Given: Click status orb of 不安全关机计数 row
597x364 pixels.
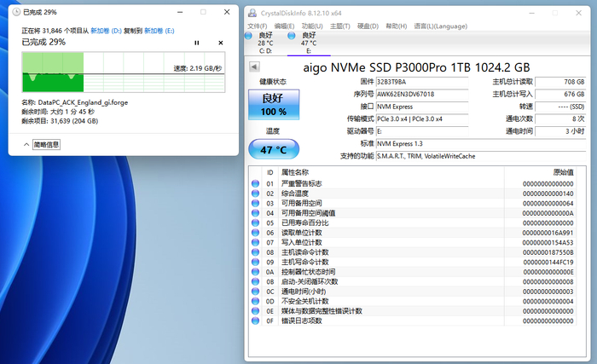Looking at the screenshot, I should tap(255, 301).
